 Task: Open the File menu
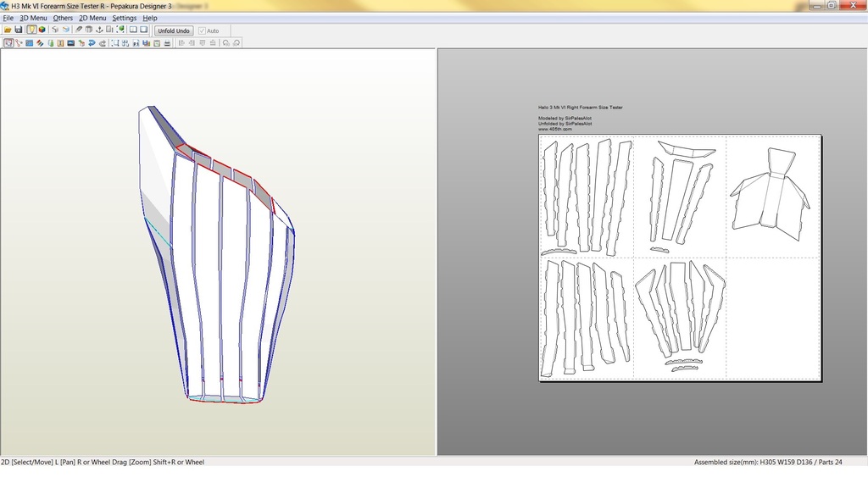tap(8, 18)
